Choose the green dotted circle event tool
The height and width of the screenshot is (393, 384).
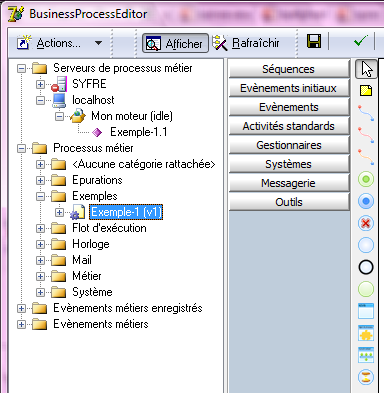[366, 179]
